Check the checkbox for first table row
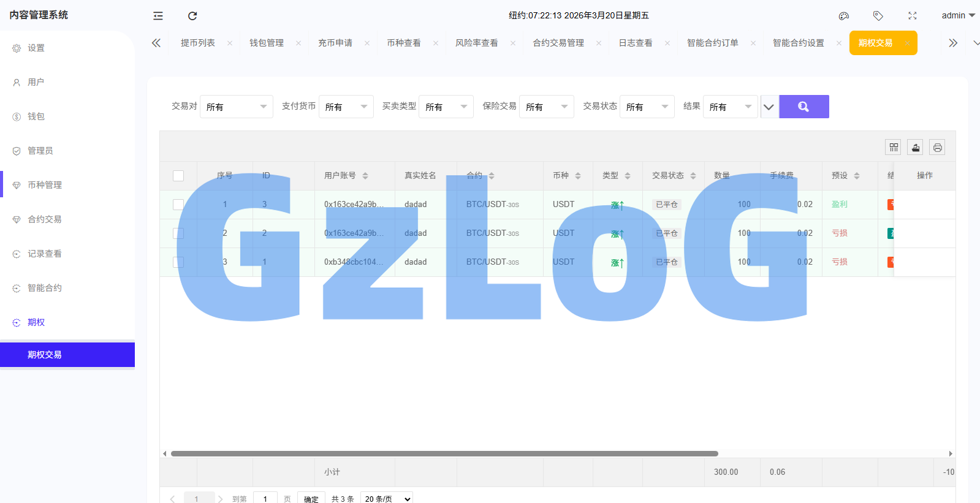The height and width of the screenshot is (503, 980). (178, 205)
